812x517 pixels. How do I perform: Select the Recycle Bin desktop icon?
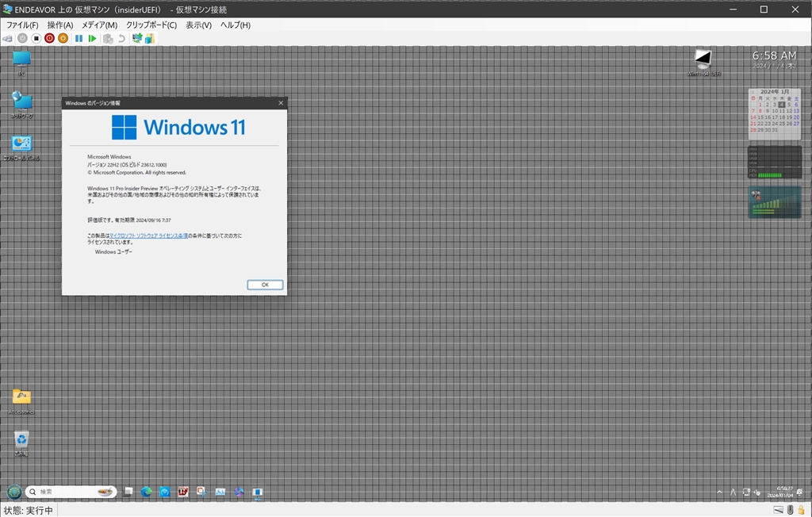(21, 443)
